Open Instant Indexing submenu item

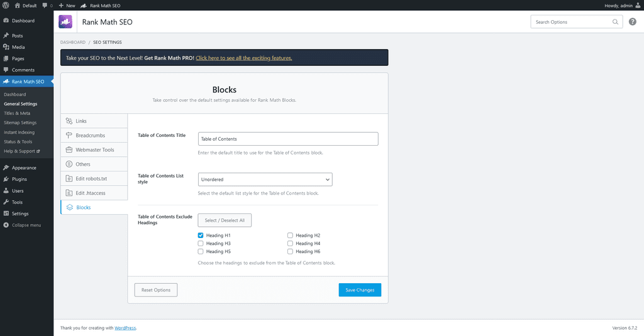tap(19, 132)
